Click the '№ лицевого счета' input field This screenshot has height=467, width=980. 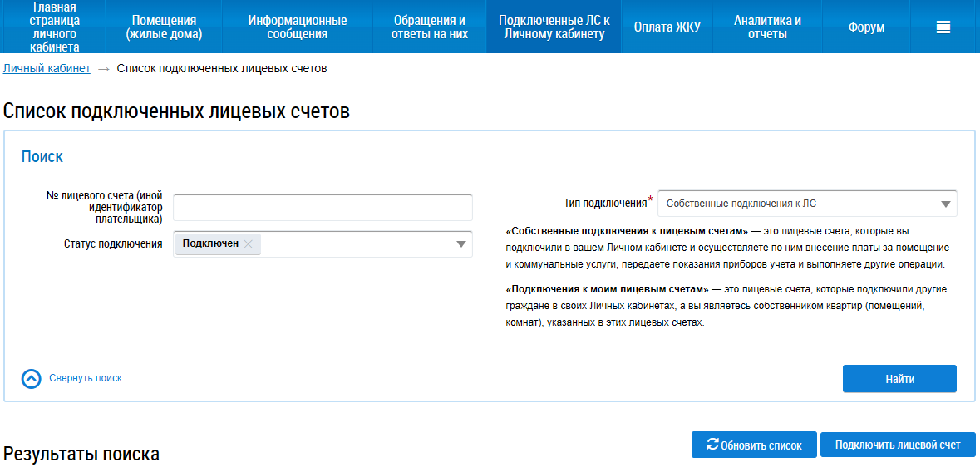click(x=323, y=208)
